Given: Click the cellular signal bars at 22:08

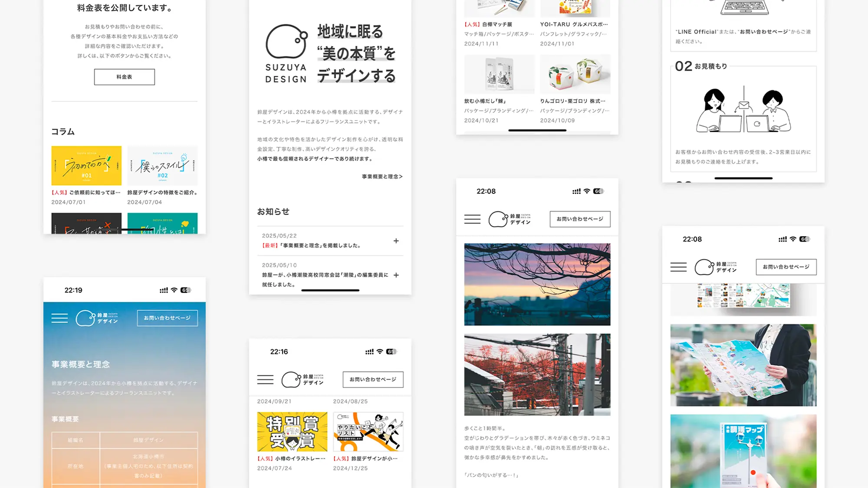Looking at the screenshot, I should click(577, 191).
